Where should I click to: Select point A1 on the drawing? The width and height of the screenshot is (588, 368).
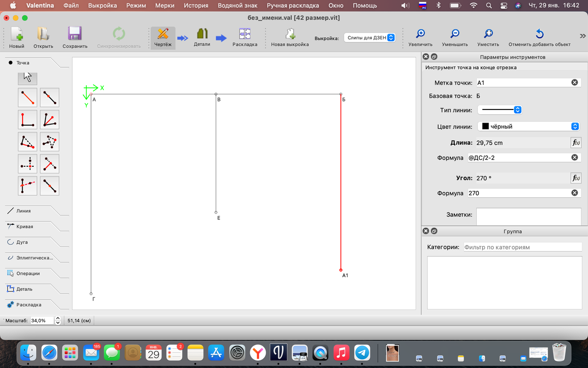click(x=341, y=270)
